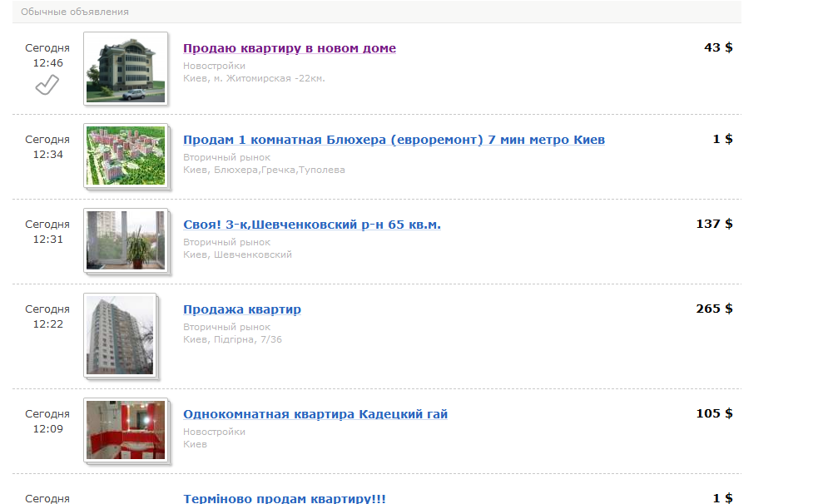Click 'Киев, Підгірна, 7/36' location text
Image resolution: width=818 pixels, height=504 pixels.
232,339
